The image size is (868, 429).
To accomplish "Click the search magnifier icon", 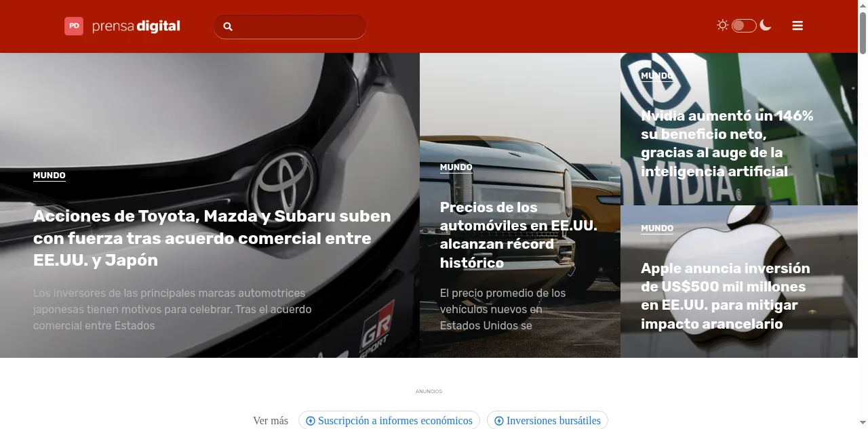I will click(x=228, y=26).
